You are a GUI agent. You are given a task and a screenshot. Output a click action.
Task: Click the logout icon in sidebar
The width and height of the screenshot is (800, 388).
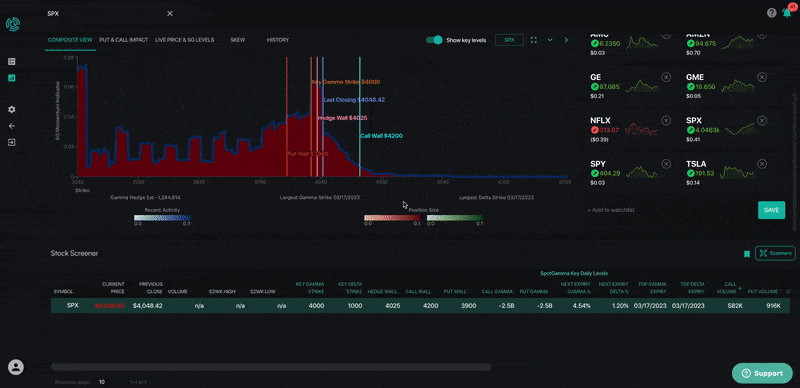[12, 142]
